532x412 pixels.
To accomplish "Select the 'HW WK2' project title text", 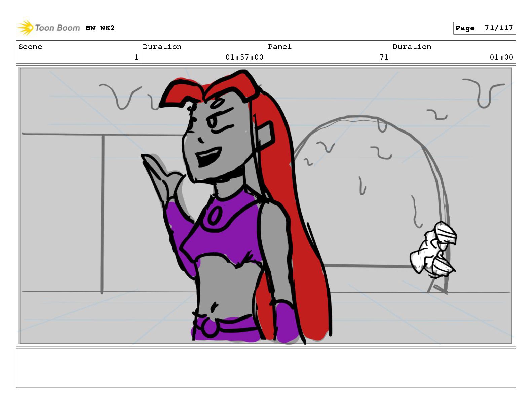I will tap(100, 28).
